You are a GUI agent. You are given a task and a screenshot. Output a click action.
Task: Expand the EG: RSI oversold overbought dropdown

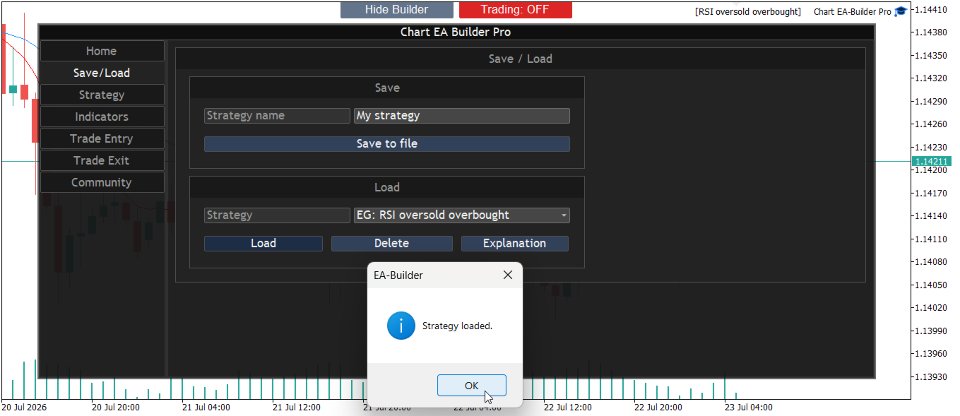click(x=462, y=215)
